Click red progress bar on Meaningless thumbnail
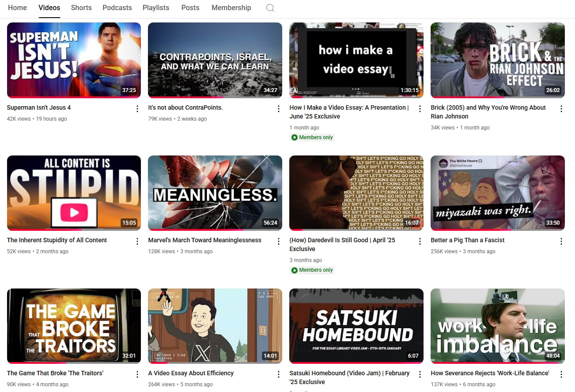Screen dimensions: 575x392 [x=196, y=229]
